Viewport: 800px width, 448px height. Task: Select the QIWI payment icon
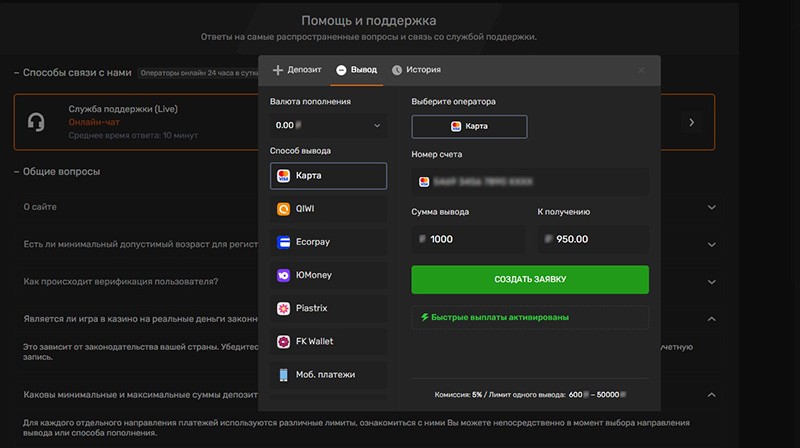pyautogui.click(x=284, y=209)
